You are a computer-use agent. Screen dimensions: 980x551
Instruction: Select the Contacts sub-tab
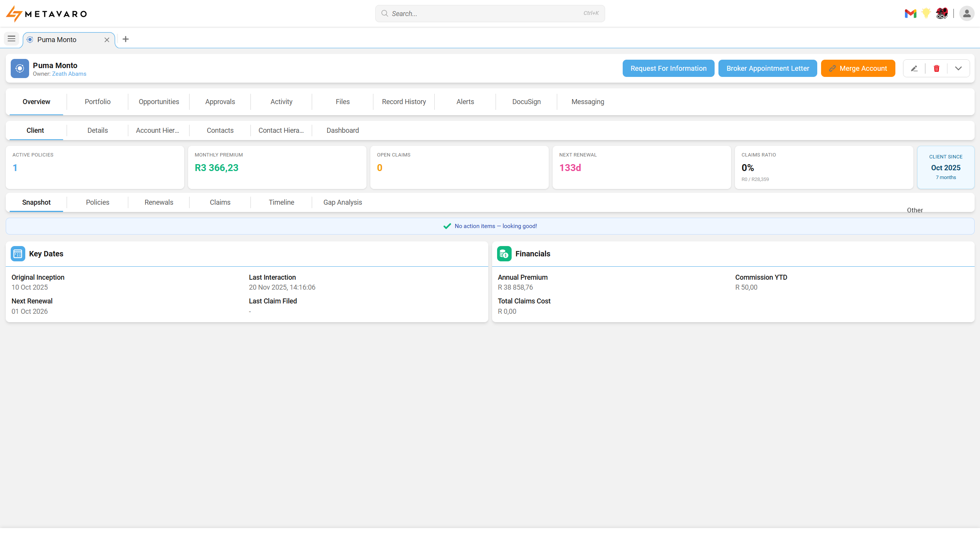pos(220,130)
